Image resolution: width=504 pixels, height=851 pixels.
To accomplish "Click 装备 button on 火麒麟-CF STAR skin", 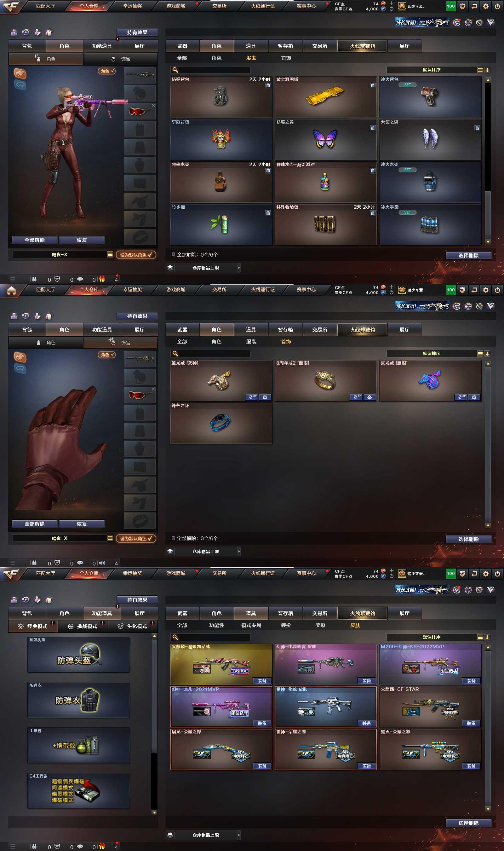I will coord(471,723).
